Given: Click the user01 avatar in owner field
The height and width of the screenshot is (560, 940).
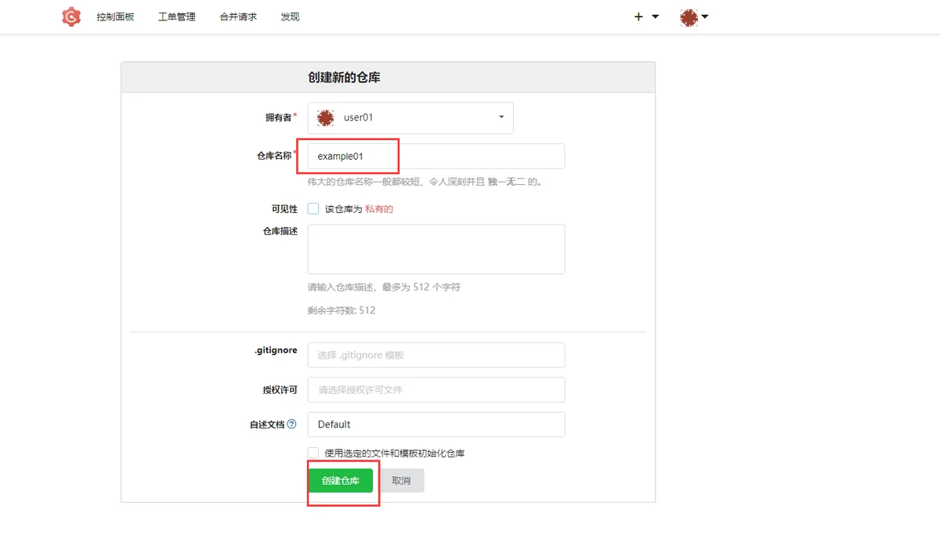Looking at the screenshot, I should [x=325, y=117].
